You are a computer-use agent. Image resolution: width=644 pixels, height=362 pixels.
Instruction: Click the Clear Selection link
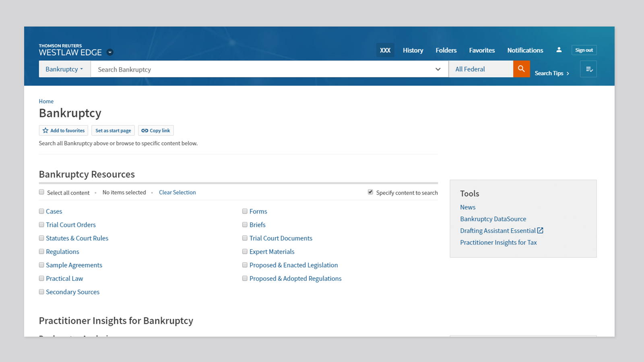point(177,193)
